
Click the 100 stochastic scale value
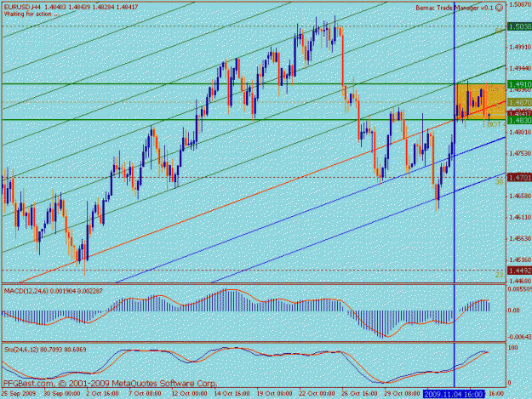513,348
